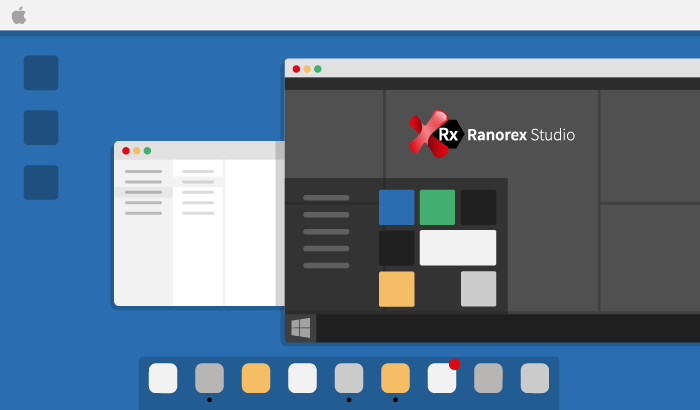Click the orange tile in Start menu
700x410 pixels.
(x=396, y=289)
